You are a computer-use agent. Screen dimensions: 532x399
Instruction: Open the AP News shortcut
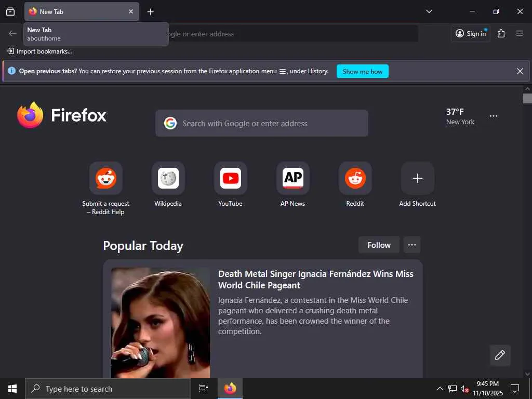pyautogui.click(x=293, y=185)
